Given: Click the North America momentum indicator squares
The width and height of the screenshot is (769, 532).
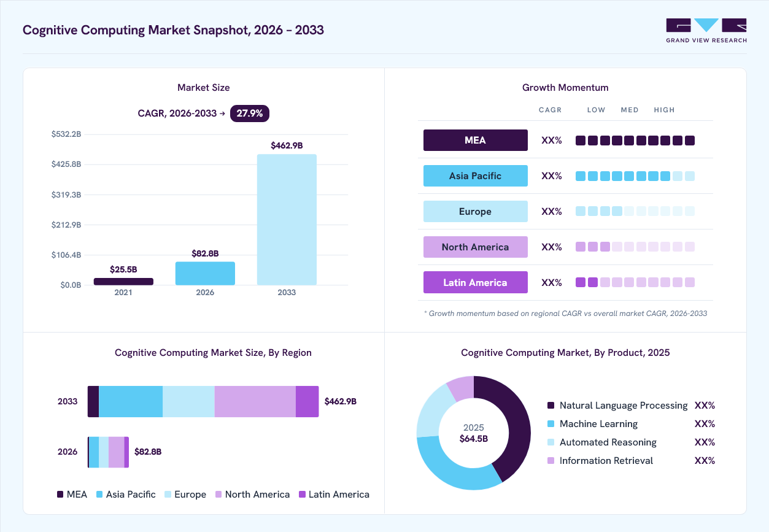Looking at the screenshot, I should click(635, 247).
